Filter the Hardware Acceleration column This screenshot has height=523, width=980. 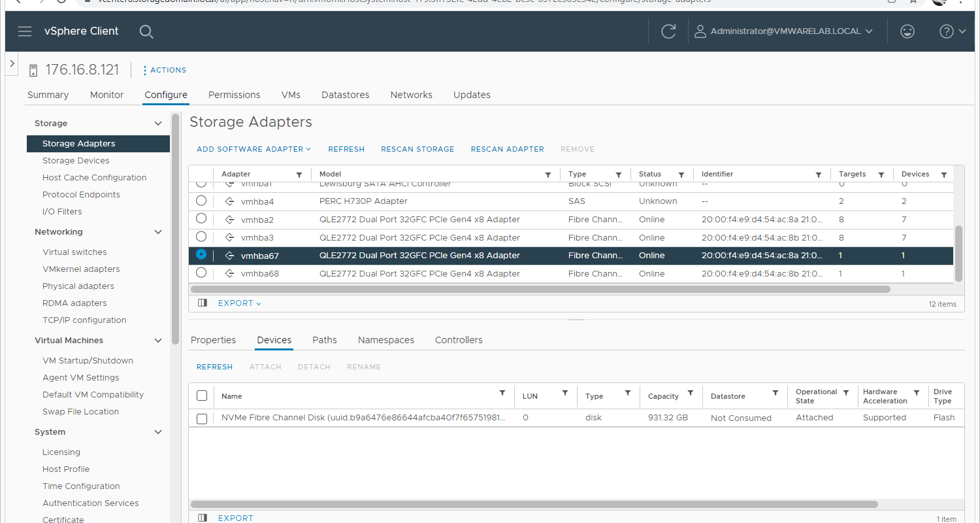[x=917, y=393]
